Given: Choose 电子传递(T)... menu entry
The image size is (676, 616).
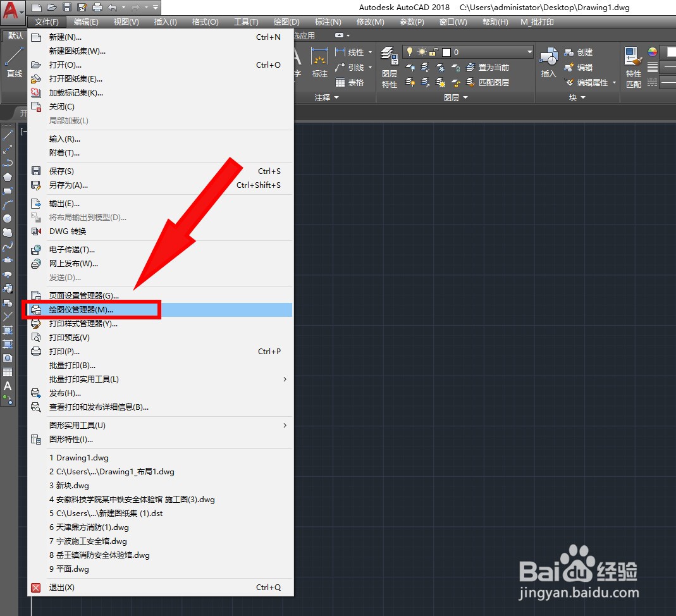Looking at the screenshot, I should coord(161,250).
